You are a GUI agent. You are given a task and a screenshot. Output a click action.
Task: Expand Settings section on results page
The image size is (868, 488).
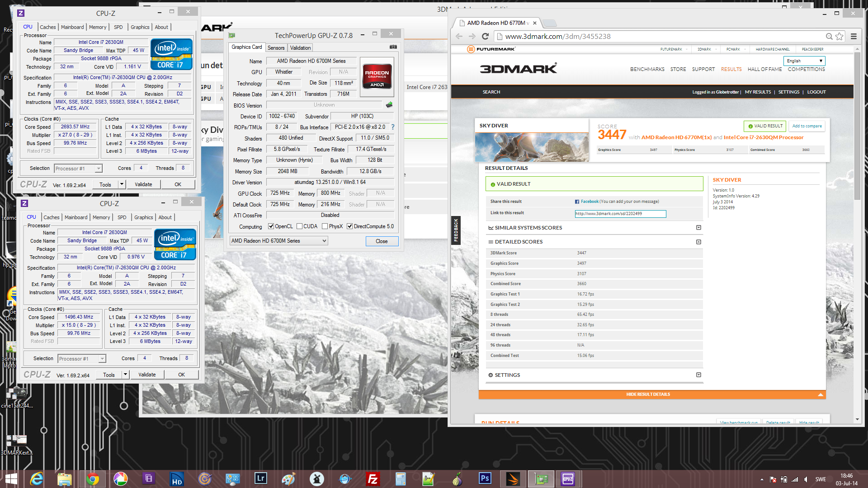698,375
